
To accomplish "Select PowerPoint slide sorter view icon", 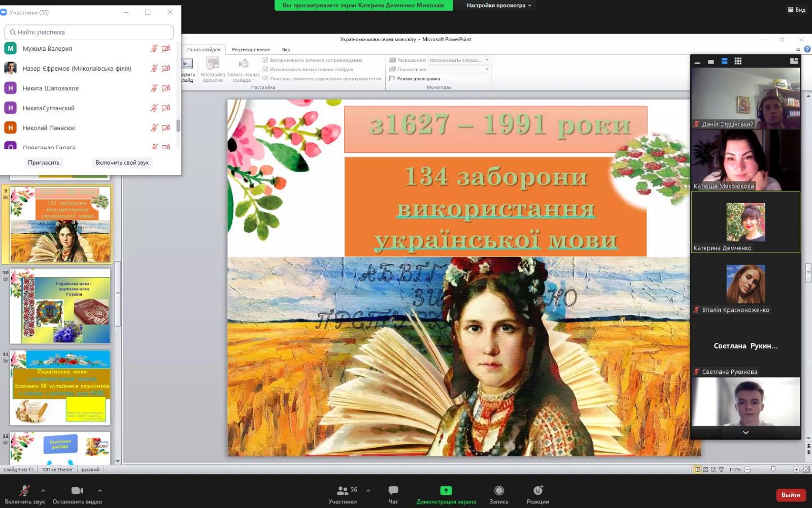I will 705,469.
